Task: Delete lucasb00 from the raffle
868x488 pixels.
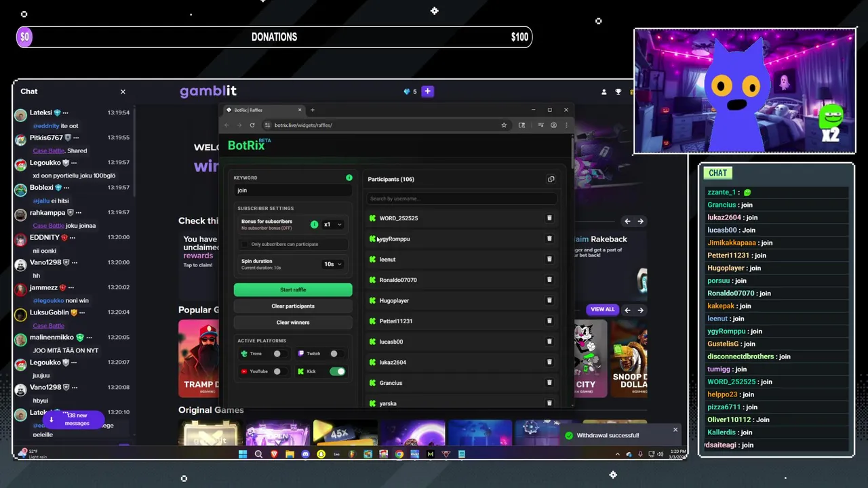Action: tap(549, 342)
